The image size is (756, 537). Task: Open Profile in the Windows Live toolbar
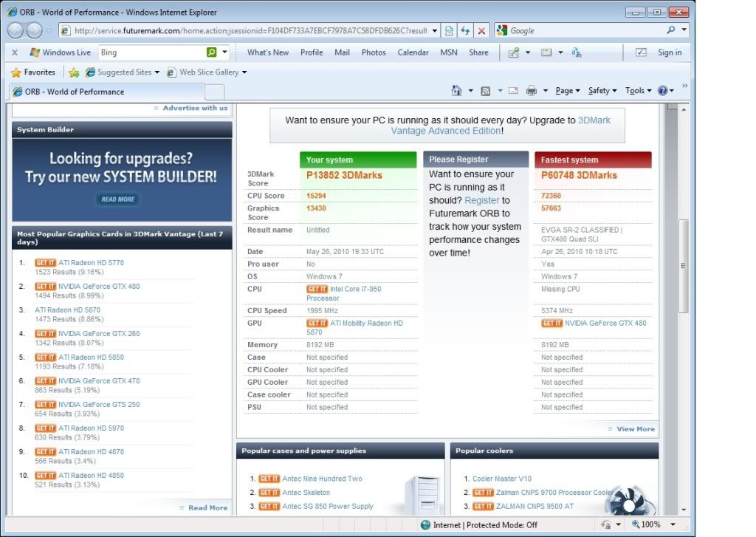coord(312,52)
